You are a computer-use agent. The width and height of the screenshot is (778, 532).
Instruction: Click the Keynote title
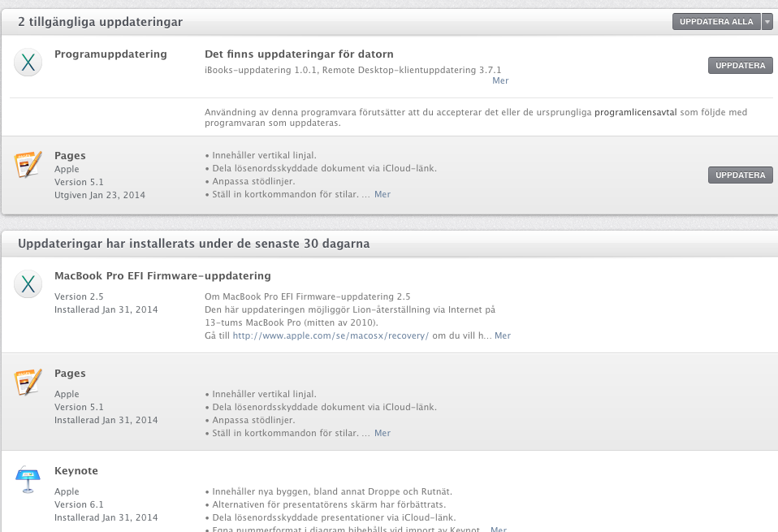pos(76,470)
